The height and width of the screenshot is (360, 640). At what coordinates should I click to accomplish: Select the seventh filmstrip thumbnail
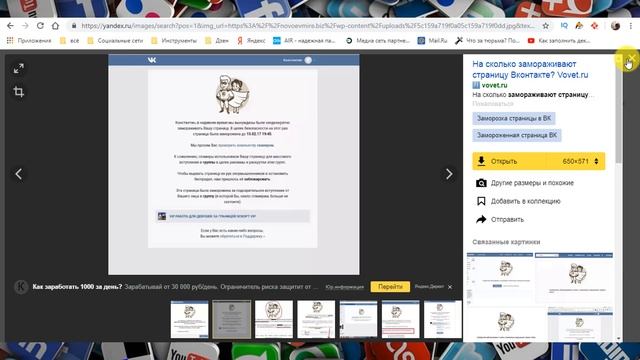[x=443, y=319]
